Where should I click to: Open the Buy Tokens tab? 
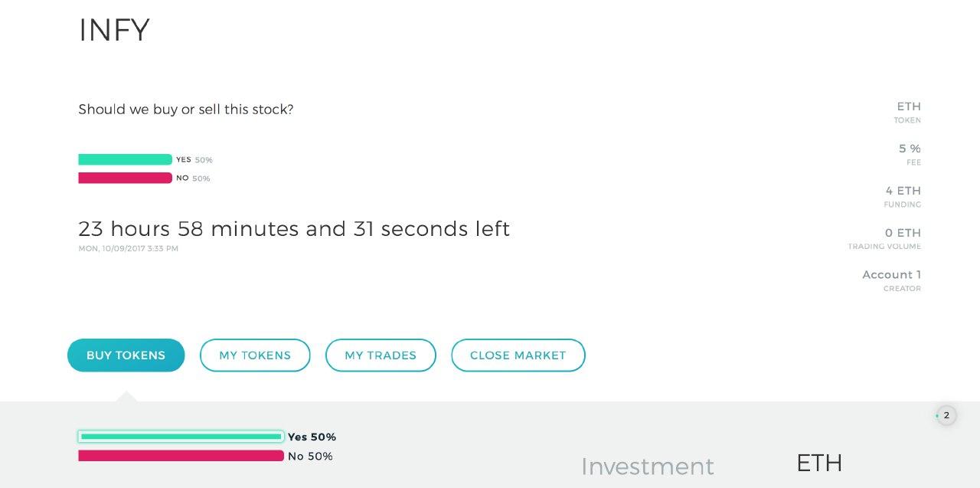point(126,355)
